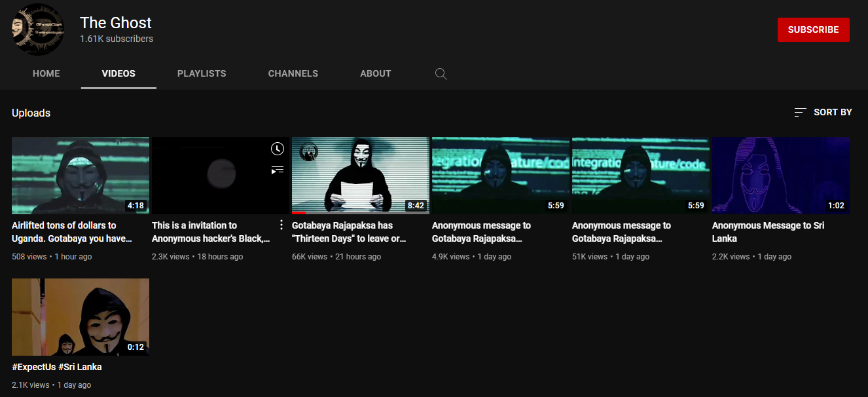This screenshot has width=868, height=397.
Task: Play the 1:02 Anonymous Message to Sri Lanka thumbnail
Action: (x=781, y=176)
